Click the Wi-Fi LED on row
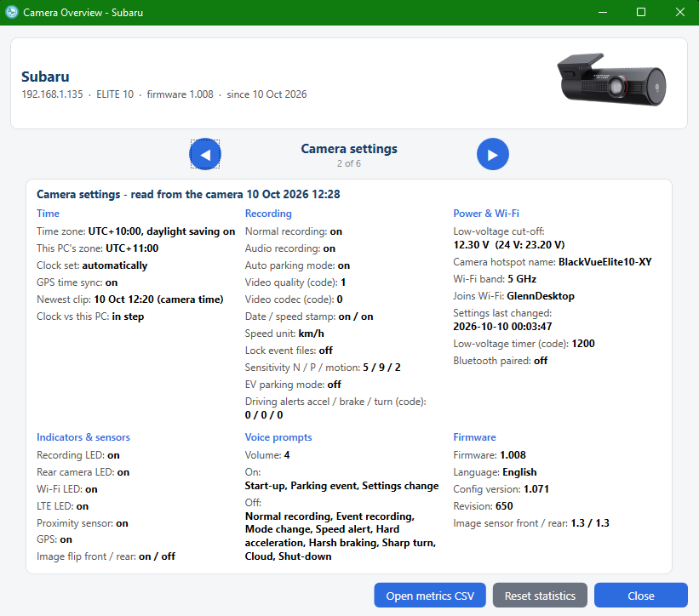699x616 pixels. pos(67,489)
